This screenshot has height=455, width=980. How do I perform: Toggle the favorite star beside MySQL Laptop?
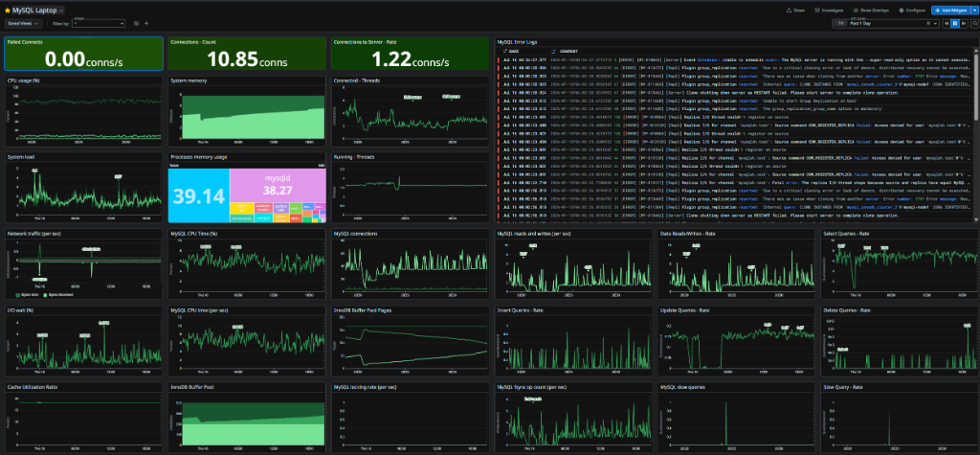[x=8, y=11]
